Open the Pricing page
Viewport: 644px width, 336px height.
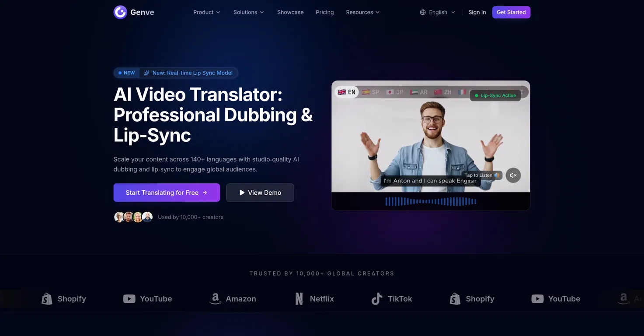click(325, 12)
